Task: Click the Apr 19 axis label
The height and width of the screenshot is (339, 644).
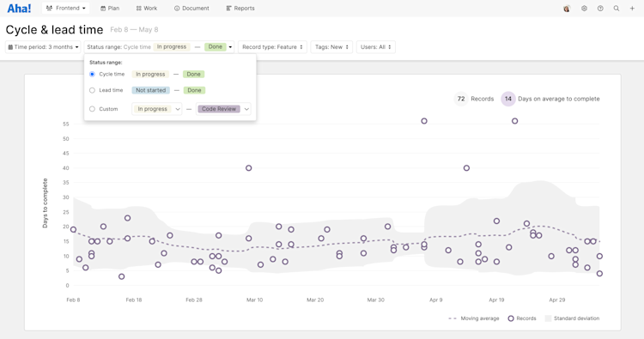Action: pyautogui.click(x=496, y=300)
